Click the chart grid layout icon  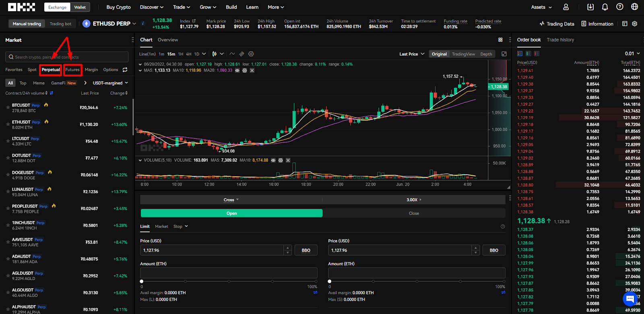pyautogui.click(x=500, y=40)
